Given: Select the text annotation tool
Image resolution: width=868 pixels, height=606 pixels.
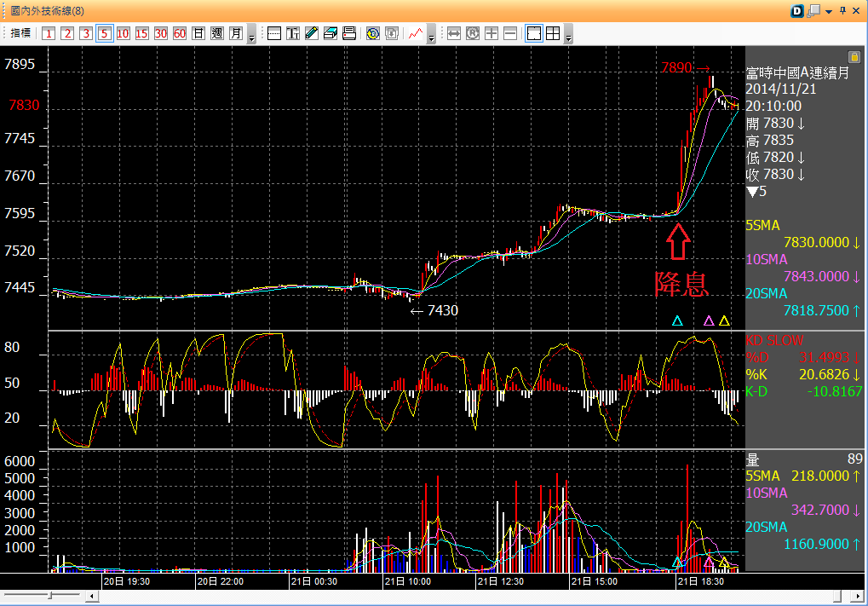Looking at the screenshot, I should click(x=293, y=34).
